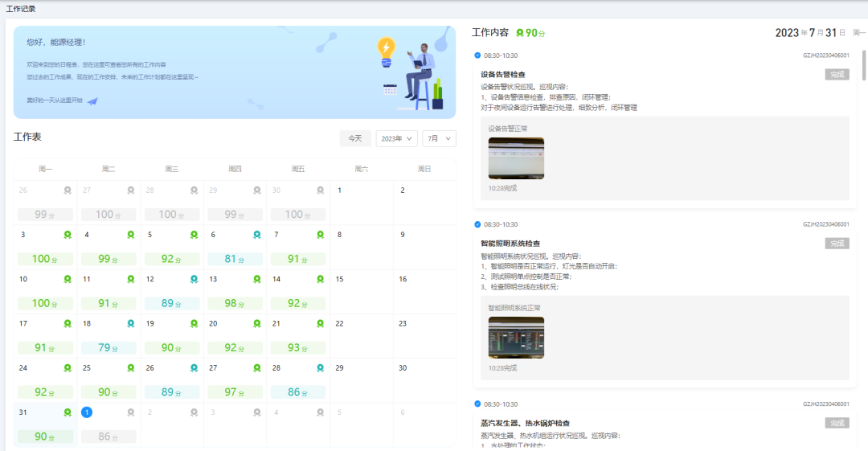Toggle the check circle for 设备告警检查 task
This screenshot has width=868, height=451.
tap(477, 55)
